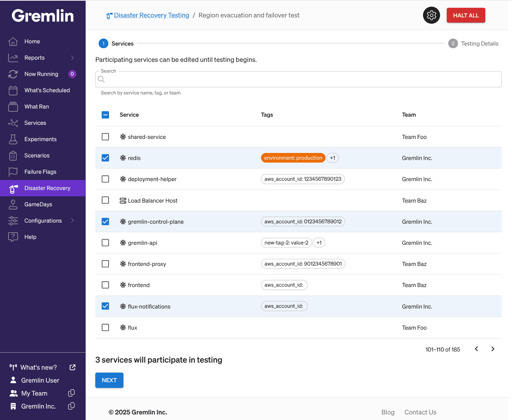The width and height of the screenshot is (512, 420).
Task: Open the Disaster Recovery Testing breadcrumb link
Action: click(x=152, y=15)
